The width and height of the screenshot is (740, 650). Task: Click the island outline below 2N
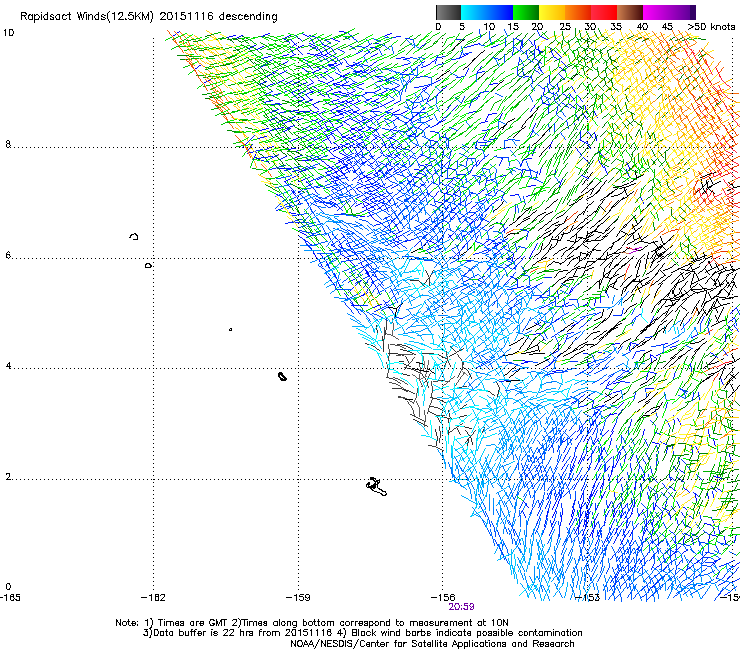pos(377,487)
